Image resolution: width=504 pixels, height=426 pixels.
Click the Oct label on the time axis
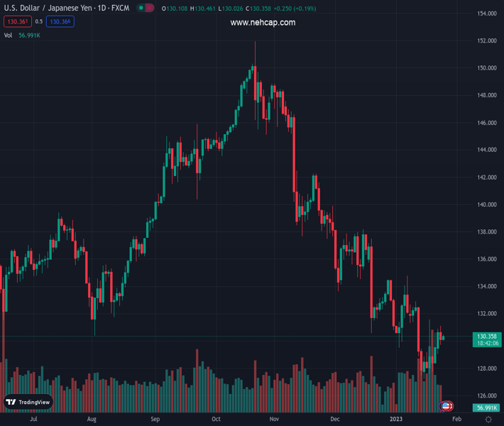tap(216, 420)
